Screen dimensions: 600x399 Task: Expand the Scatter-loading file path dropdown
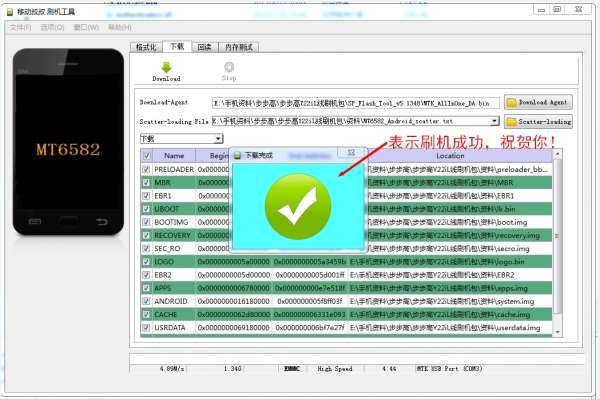495,121
